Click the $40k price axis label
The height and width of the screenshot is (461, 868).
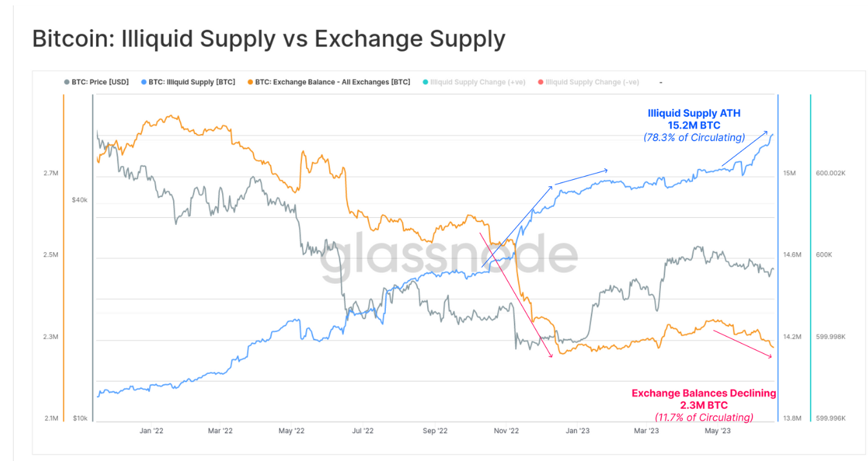79,200
